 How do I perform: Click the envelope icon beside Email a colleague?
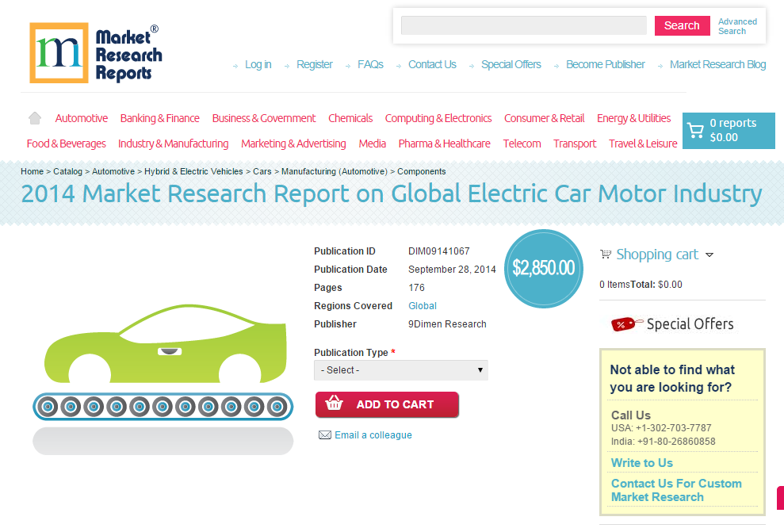point(324,434)
